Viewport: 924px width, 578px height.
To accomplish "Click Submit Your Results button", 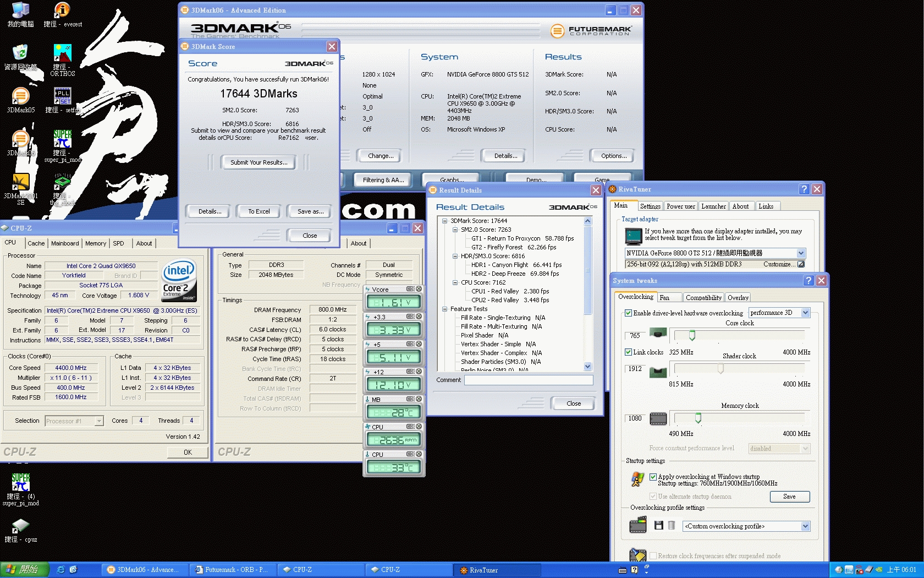I will [258, 162].
